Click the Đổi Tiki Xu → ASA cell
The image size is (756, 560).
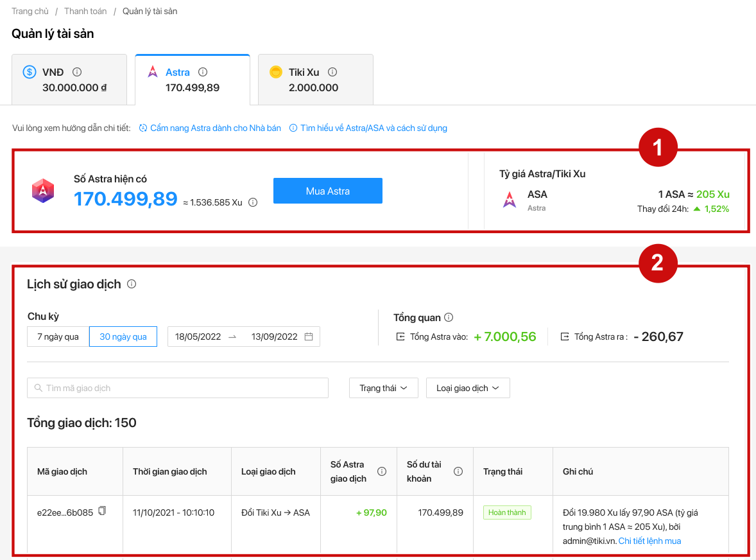coord(275,512)
